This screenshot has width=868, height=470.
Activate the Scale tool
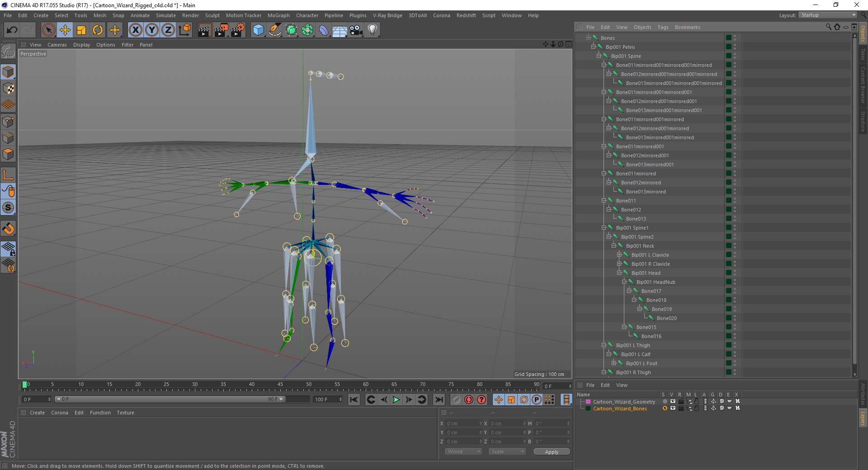coord(81,30)
